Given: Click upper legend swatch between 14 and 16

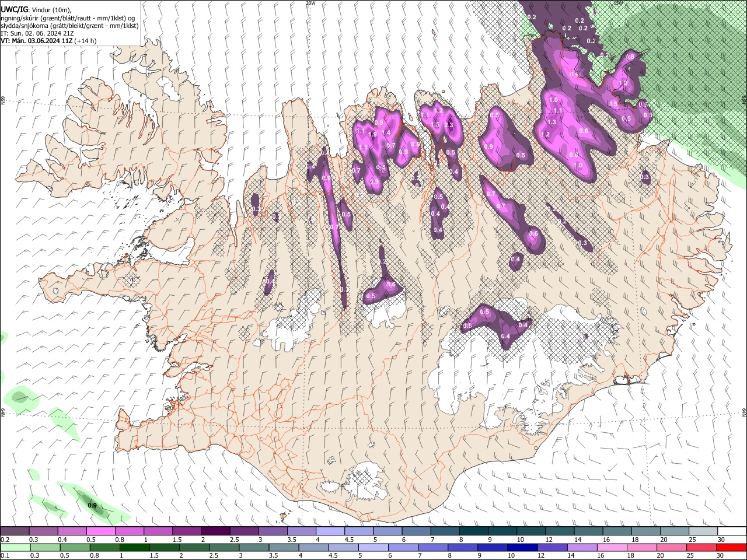Looking at the screenshot, I should [589, 531].
